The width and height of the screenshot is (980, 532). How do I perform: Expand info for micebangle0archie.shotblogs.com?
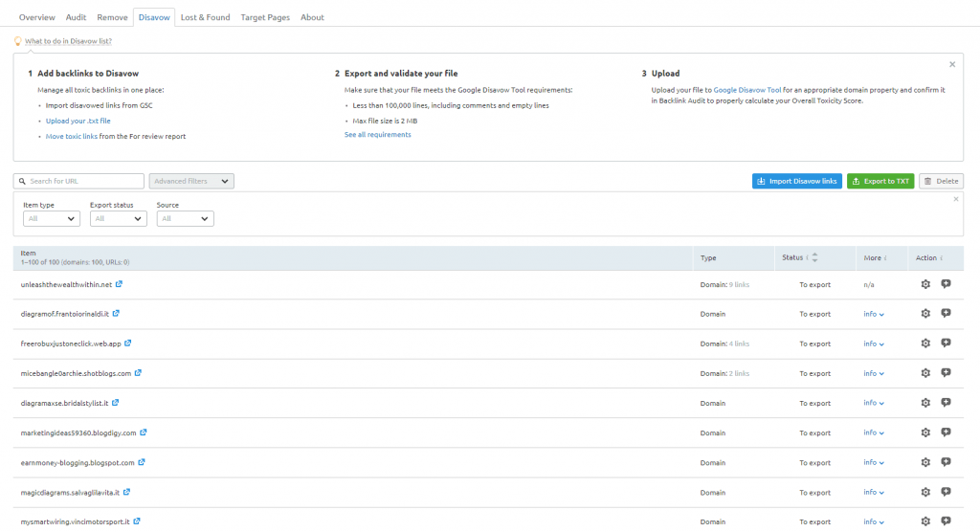[874, 373]
